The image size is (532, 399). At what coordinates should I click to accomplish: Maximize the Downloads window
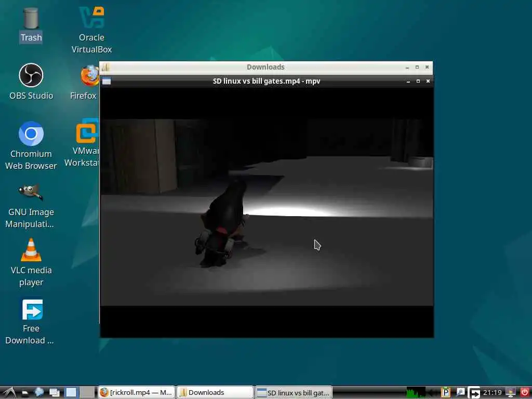coord(417,67)
